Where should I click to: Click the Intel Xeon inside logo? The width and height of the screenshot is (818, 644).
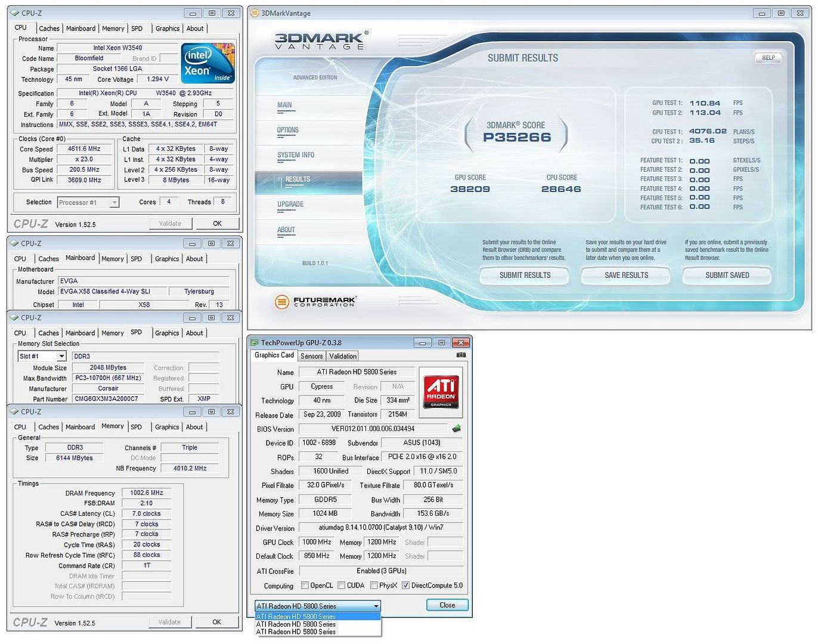(207, 63)
